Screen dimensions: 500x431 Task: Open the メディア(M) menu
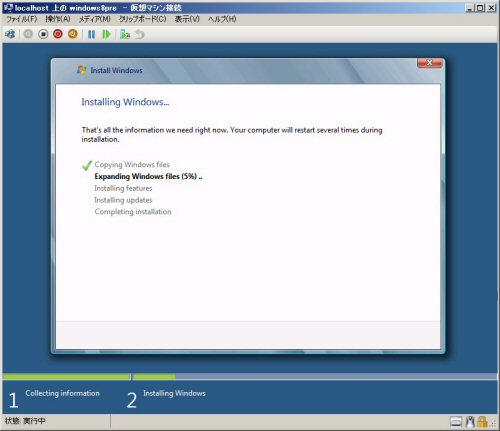tap(95, 19)
